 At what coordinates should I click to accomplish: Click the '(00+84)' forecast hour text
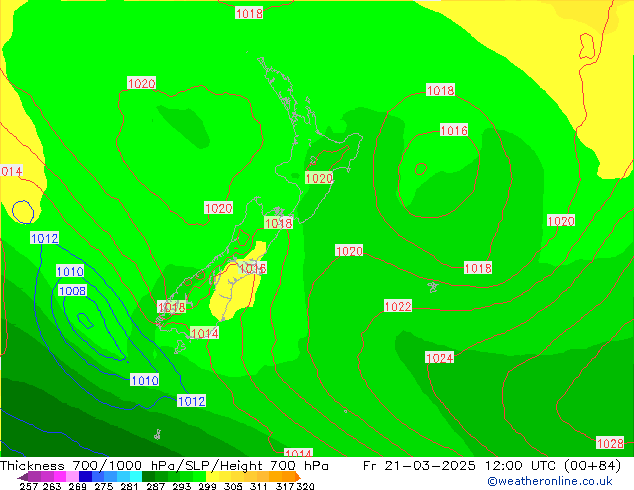point(592,466)
